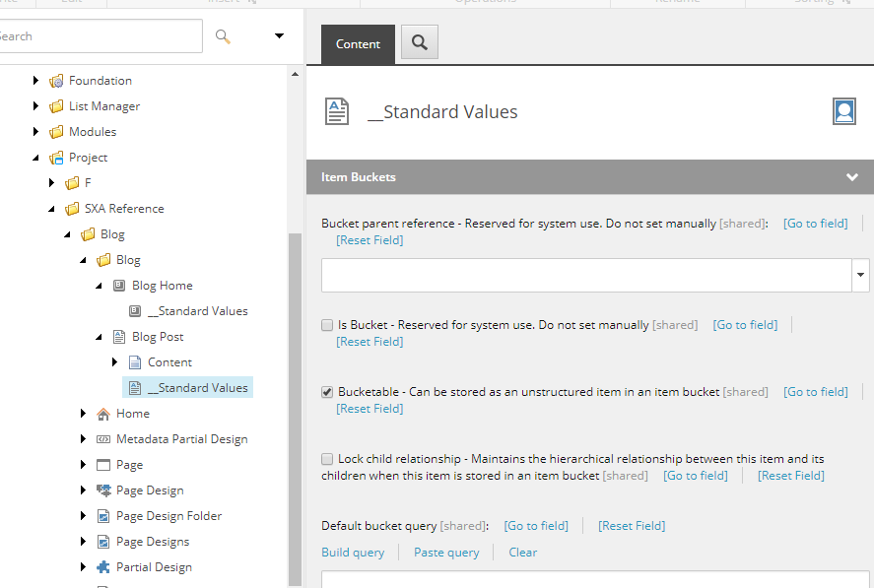Expand the Home tree node
This screenshot has width=874, height=588.
(83, 414)
